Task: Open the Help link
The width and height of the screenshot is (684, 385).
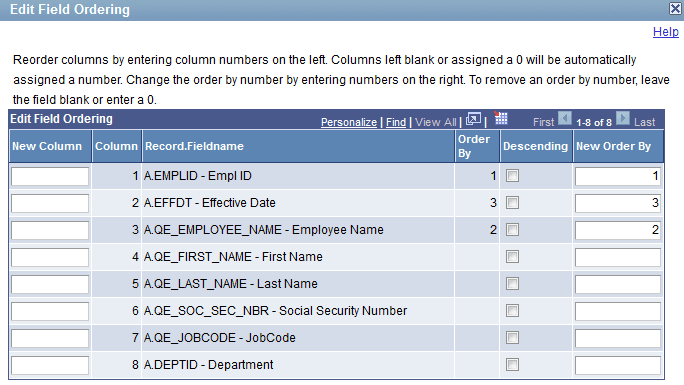Action: pyautogui.click(x=666, y=32)
